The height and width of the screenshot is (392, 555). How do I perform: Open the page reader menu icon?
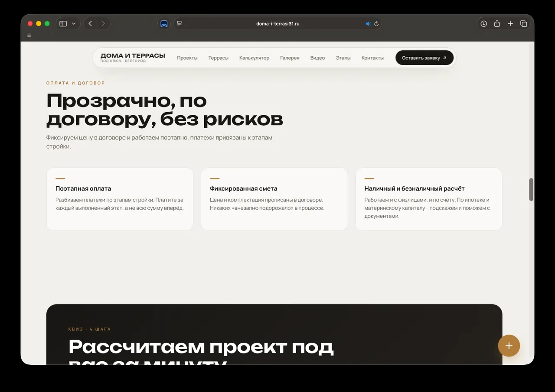180,24
